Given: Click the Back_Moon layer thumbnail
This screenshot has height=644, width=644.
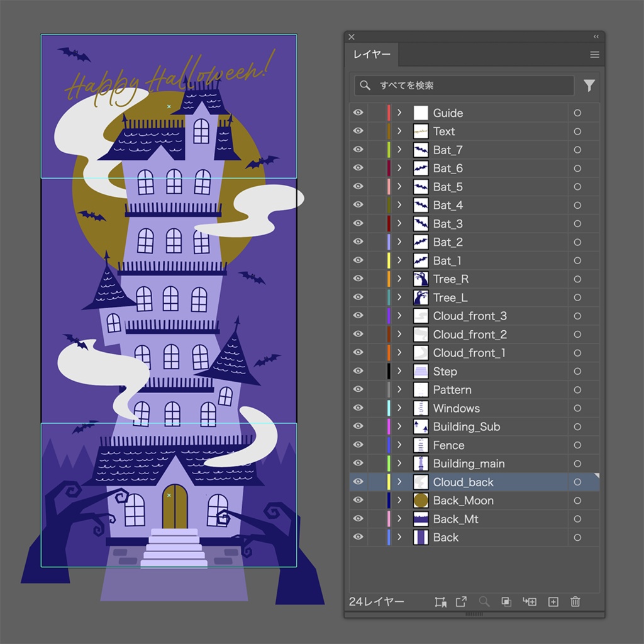Looking at the screenshot, I should pos(421,501).
